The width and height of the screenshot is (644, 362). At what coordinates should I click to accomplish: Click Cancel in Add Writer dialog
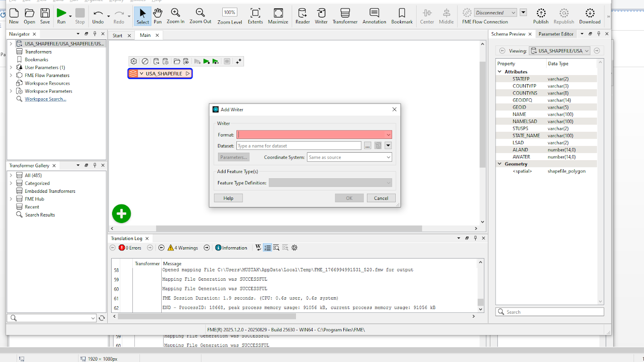click(381, 198)
